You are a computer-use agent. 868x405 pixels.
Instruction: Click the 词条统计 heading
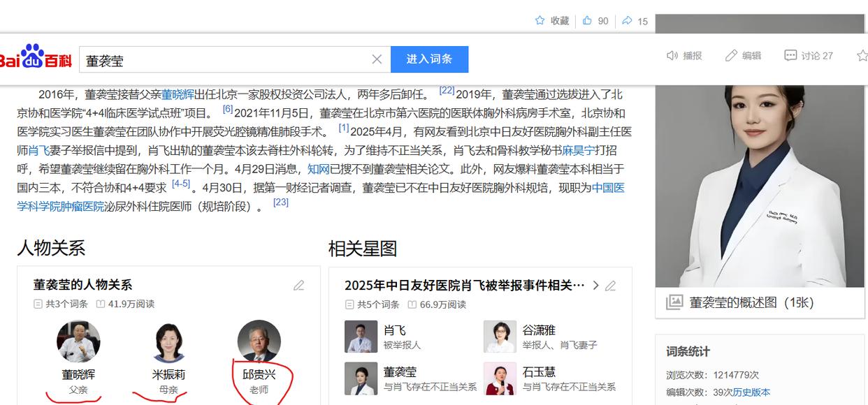tap(688, 352)
